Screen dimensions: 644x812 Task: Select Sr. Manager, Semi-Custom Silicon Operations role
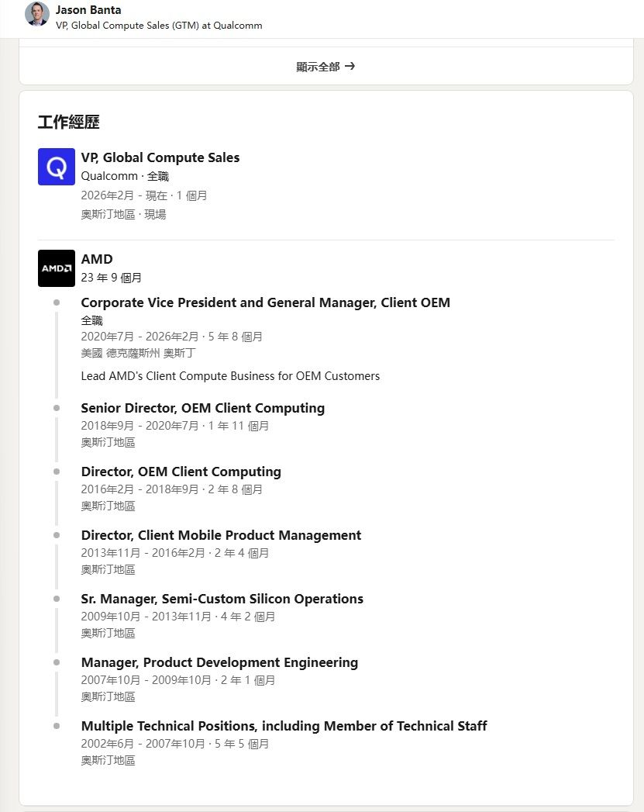point(222,599)
